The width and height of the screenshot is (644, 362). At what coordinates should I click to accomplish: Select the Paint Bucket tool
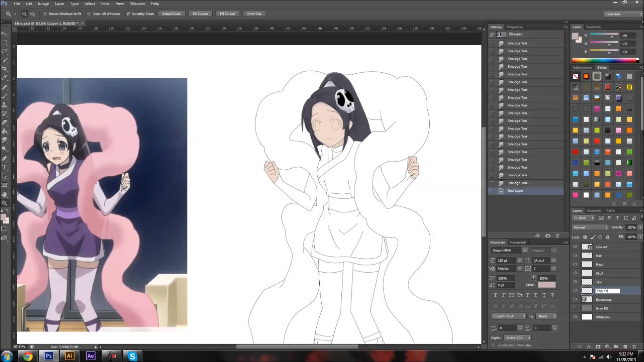(5, 131)
